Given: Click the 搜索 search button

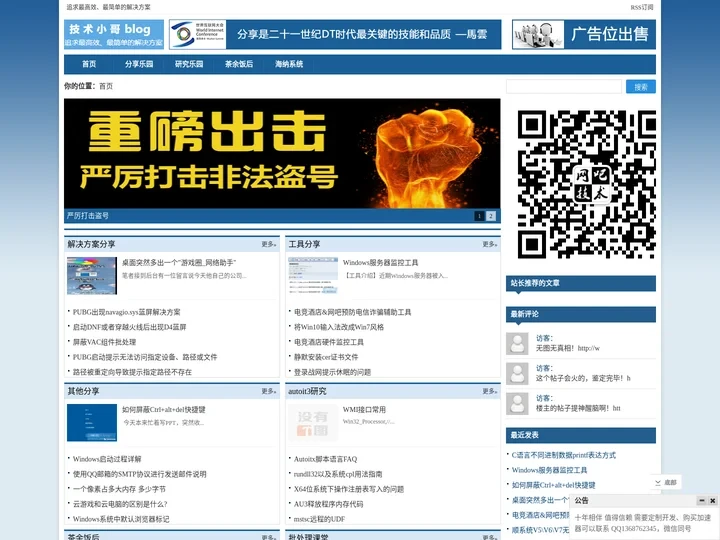Looking at the screenshot, I should (641, 87).
